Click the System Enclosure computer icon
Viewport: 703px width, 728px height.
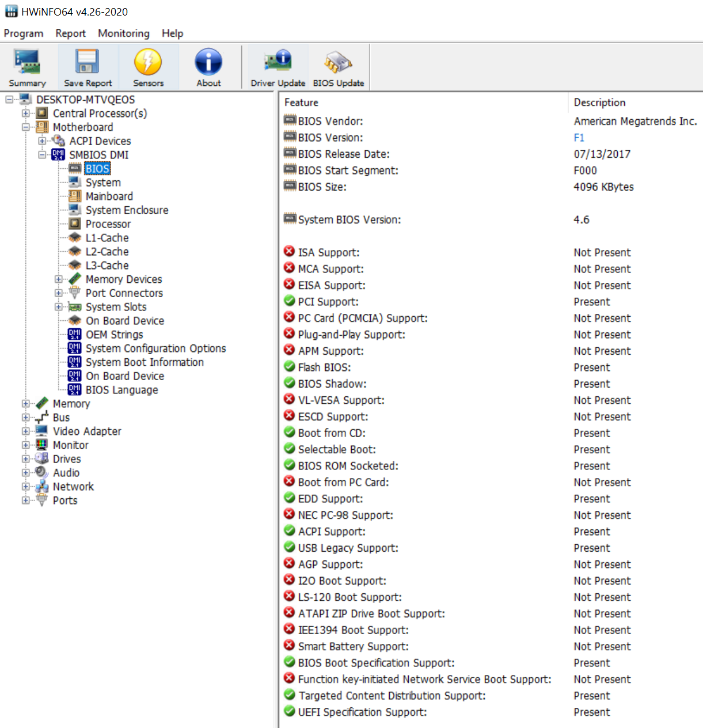(75, 210)
